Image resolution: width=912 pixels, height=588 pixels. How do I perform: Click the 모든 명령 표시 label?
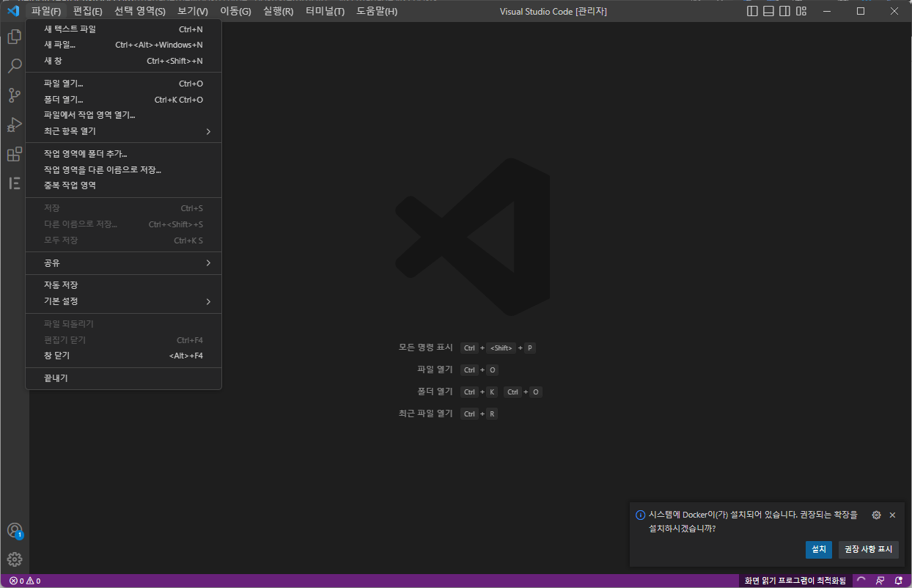(x=426, y=348)
